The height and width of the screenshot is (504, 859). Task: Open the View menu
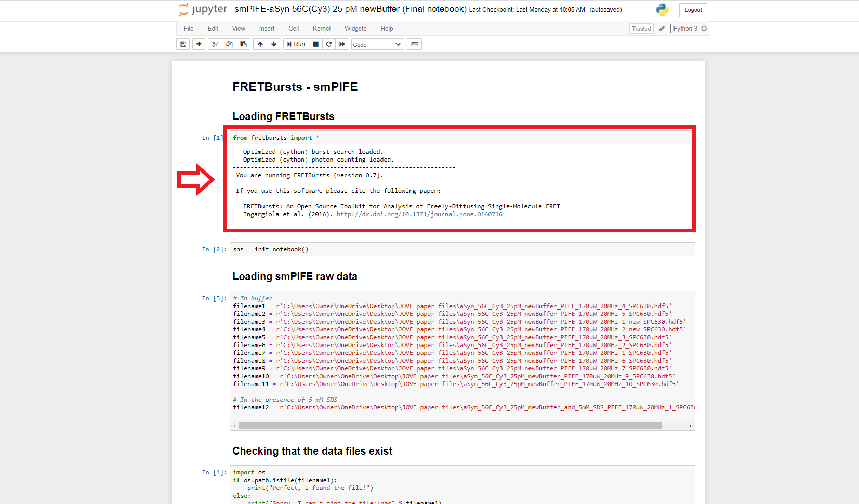coord(239,29)
